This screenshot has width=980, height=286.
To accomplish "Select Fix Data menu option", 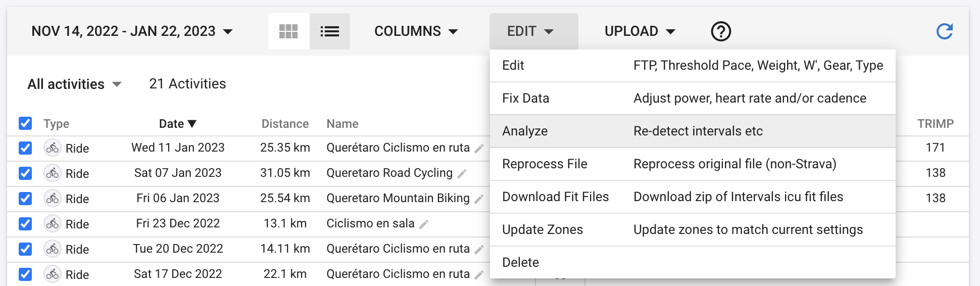I will 525,98.
